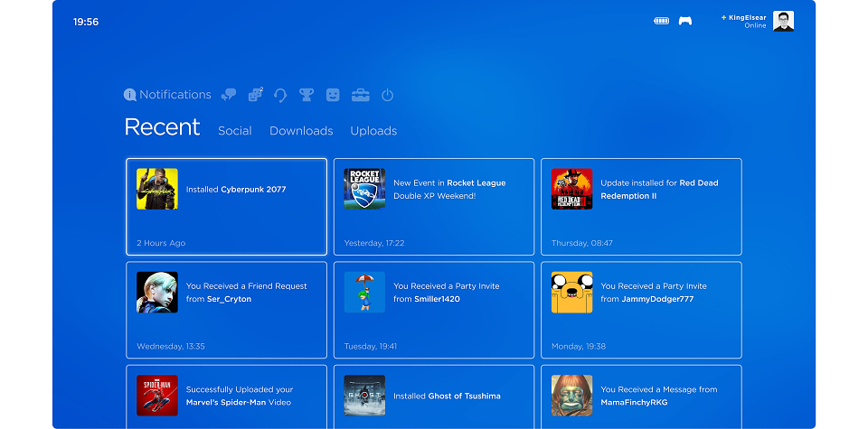Click MamaFinchyRKG's green mask avatar
868x429 pixels.
click(571, 396)
